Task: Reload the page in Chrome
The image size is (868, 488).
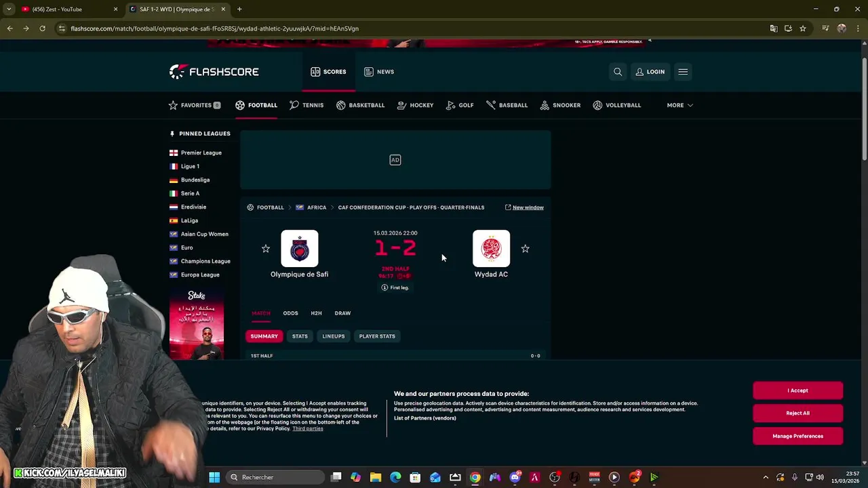Action: point(42,28)
